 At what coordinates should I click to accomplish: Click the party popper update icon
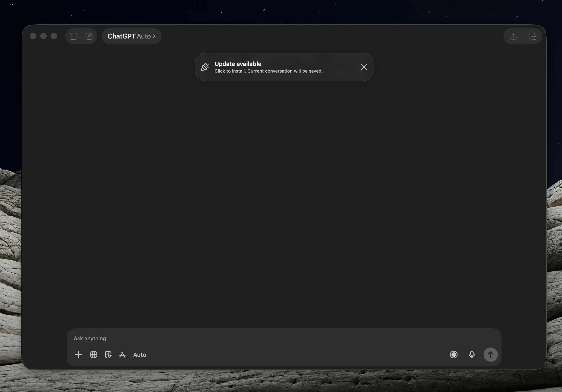pyautogui.click(x=205, y=67)
